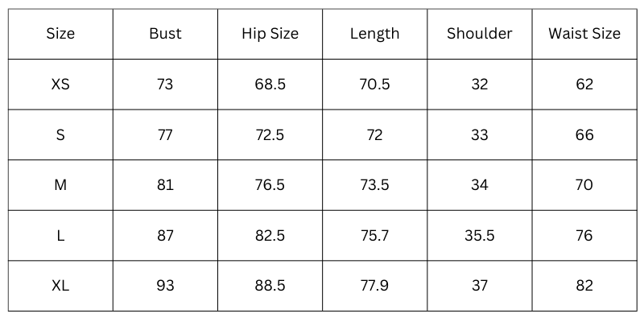The height and width of the screenshot is (322, 644).
Task: Select the Bust column header
Action: click(165, 34)
